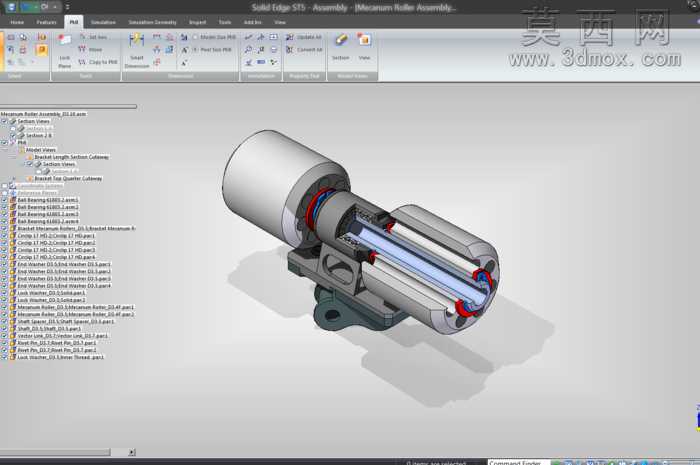Click the View icon in Model Views
Viewport: 700px width, 465px height.
click(x=364, y=46)
